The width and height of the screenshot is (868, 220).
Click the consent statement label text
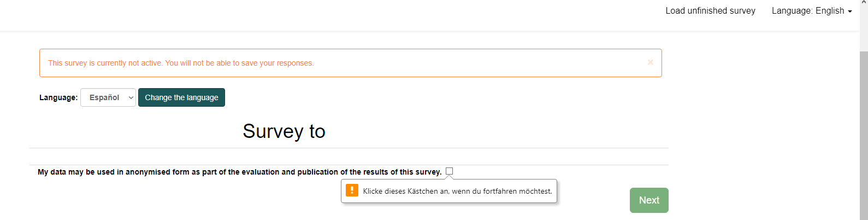[x=239, y=172]
